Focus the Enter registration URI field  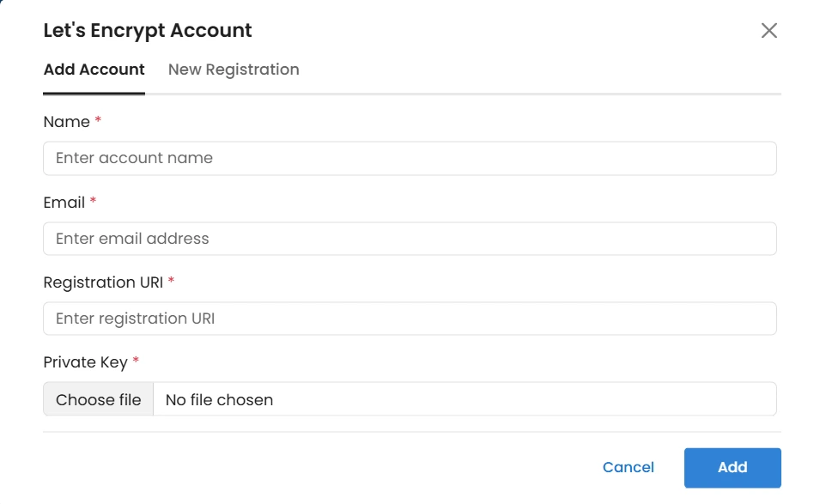click(x=410, y=318)
